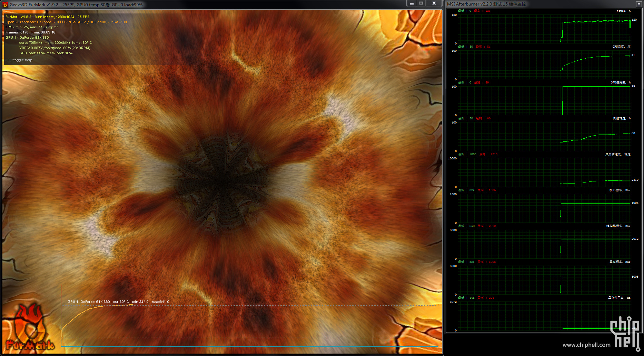Click the Power graph current value 120
This screenshot has width=644, height=356.
click(x=634, y=20)
